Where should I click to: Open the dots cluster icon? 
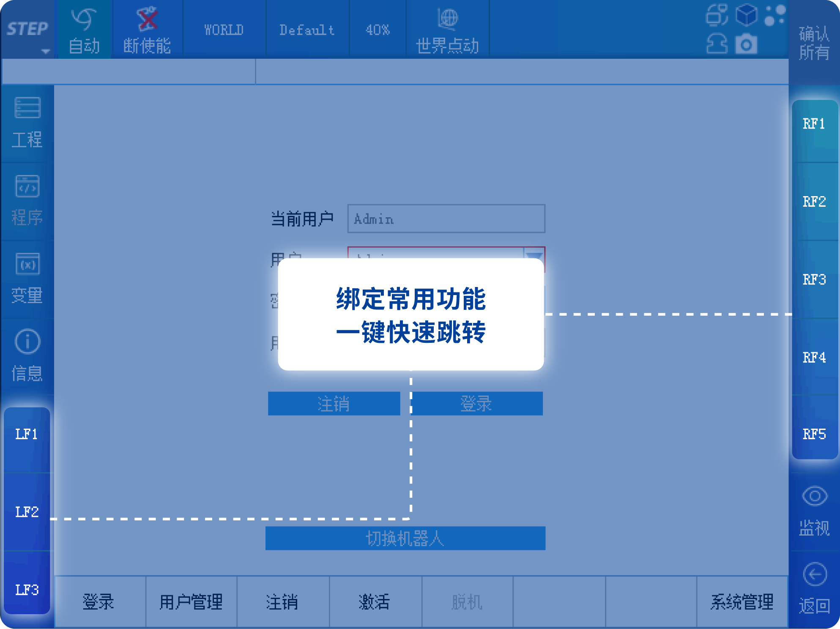click(775, 15)
